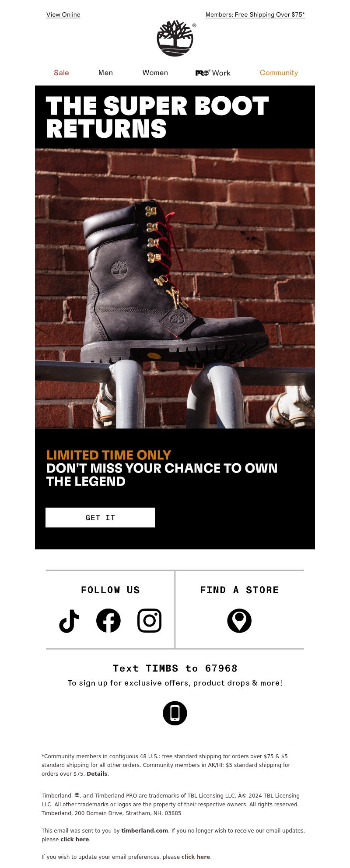Screen dimensions: 350x868
Task: Click the GET IT button
Action: click(x=100, y=518)
